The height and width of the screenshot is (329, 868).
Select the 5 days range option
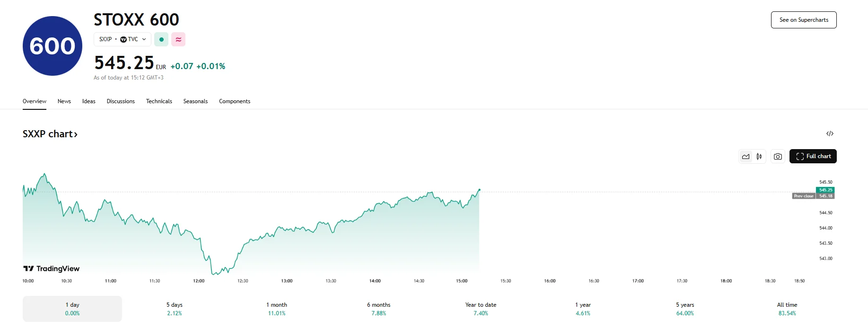tap(174, 309)
